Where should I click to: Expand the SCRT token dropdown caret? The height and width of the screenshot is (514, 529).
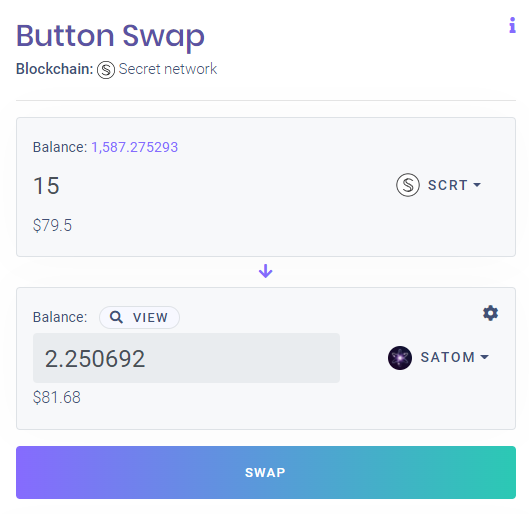477,185
